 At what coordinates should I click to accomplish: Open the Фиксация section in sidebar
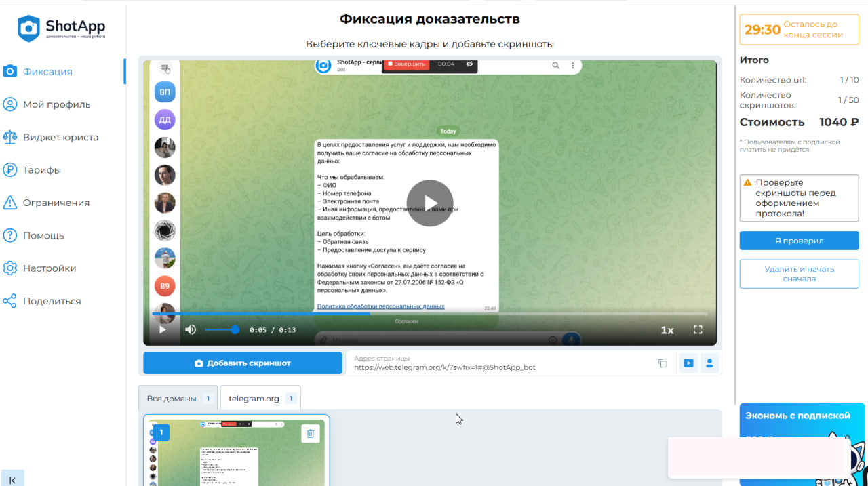pos(47,71)
